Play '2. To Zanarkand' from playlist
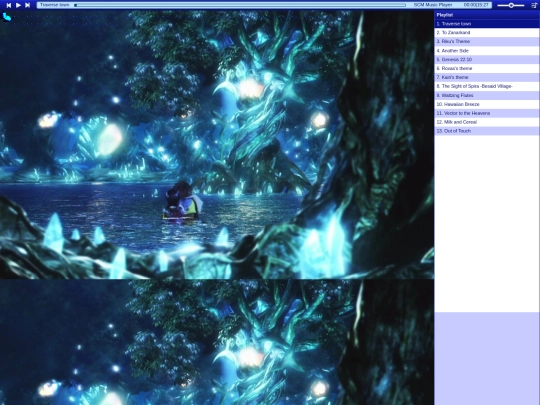540x405 pixels. pos(487,32)
